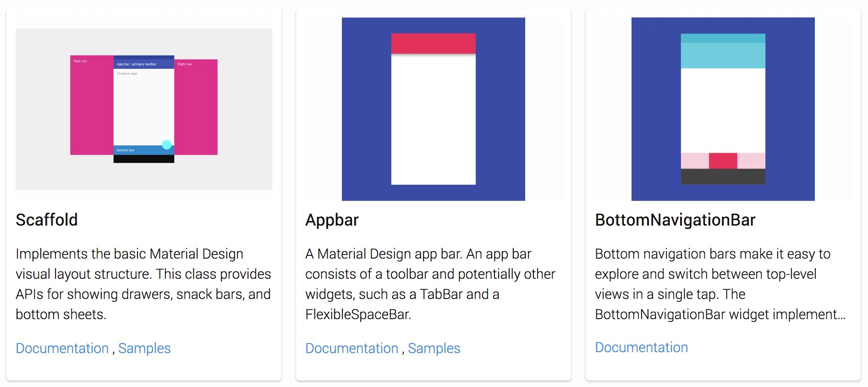Click the Scaffold description text
868x387 pixels.
143,284
